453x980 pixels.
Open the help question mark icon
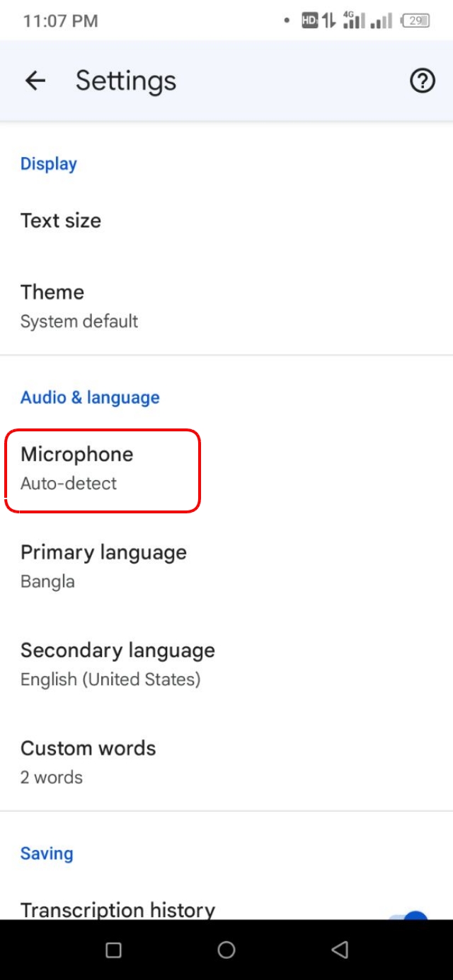(x=423, y=81)
